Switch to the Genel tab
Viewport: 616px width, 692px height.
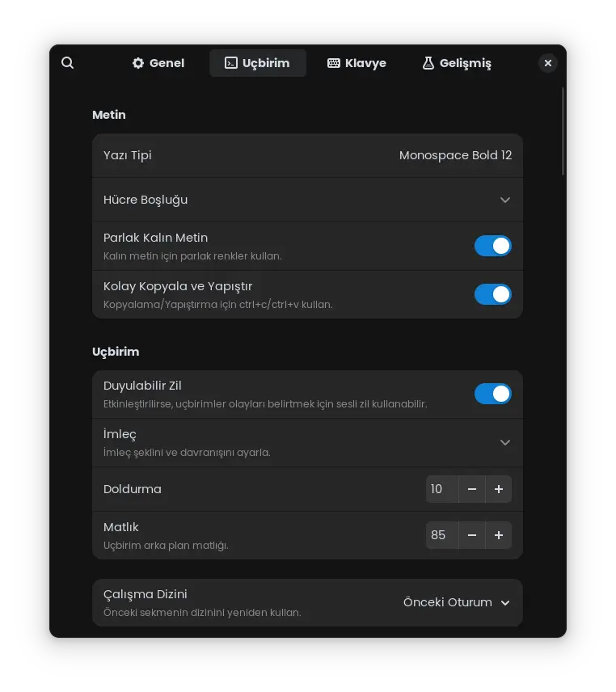click(158, 63)
